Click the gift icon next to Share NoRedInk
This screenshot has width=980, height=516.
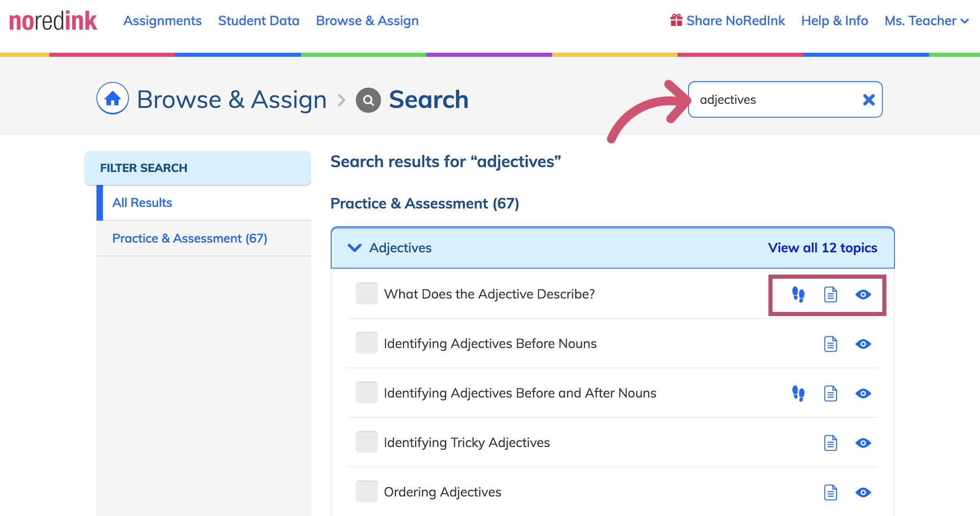point(676,20)
